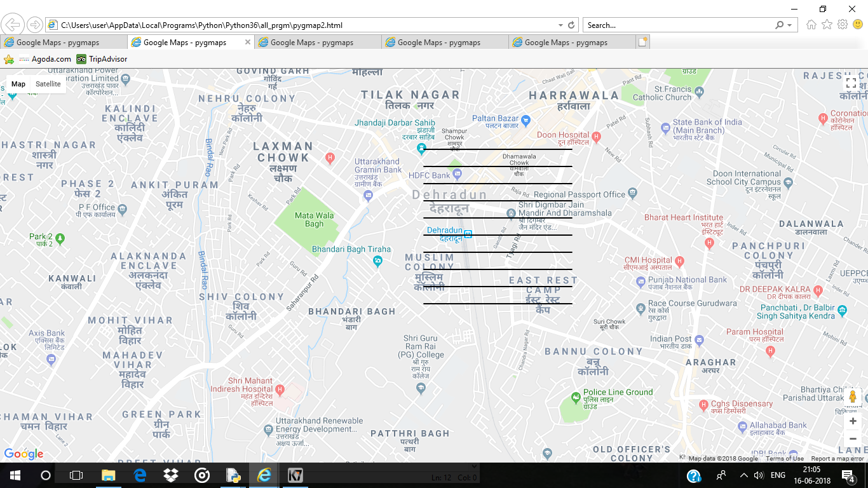Select the Street View pegman icon

tap(853, 396)
